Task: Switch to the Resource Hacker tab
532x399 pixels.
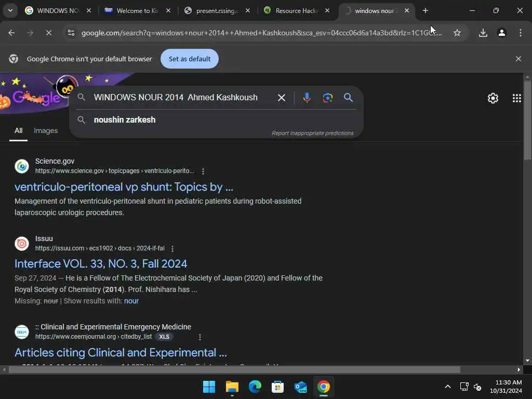Action: pyautogui.click(x=296, y=10)
